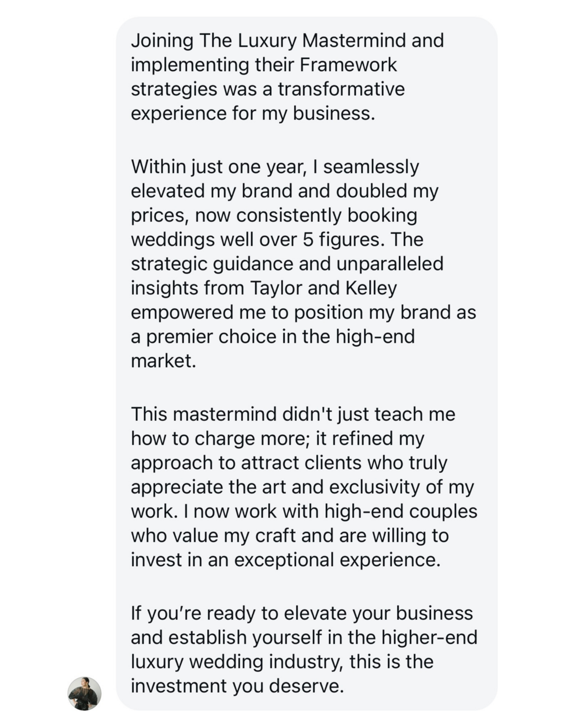Click the word 'Framework' in the message
Image resolution: width=582 pixels, height=728 pixels.
click(348, 65)
